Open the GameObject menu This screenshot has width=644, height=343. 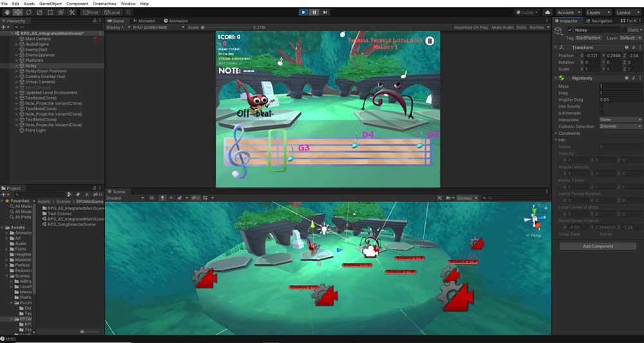tap(50, 4)
